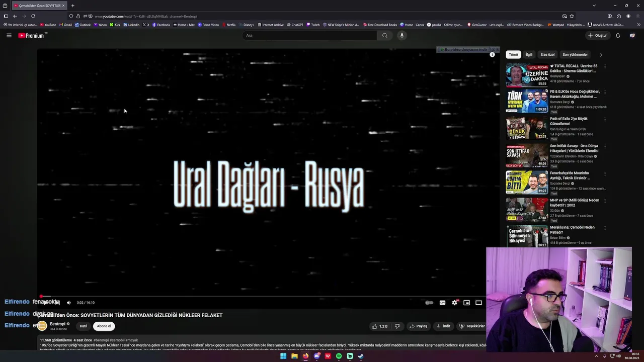Open options menu for Path of Exile video
The width and height of the screenshot is (644, 362).
tap(605, 120)
